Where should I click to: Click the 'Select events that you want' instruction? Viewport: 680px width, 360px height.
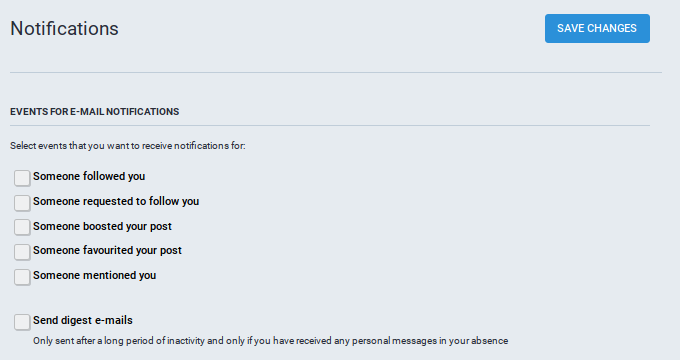(x=128, y=146)
